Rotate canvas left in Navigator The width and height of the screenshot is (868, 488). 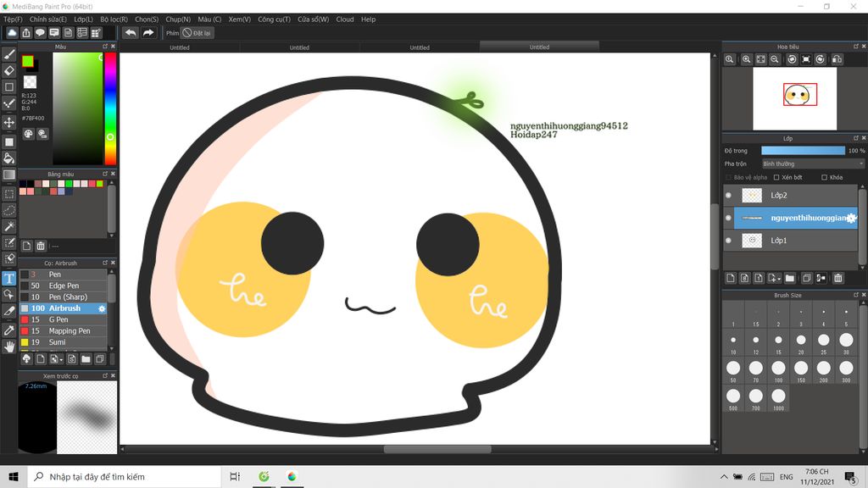tap(792, 59)
